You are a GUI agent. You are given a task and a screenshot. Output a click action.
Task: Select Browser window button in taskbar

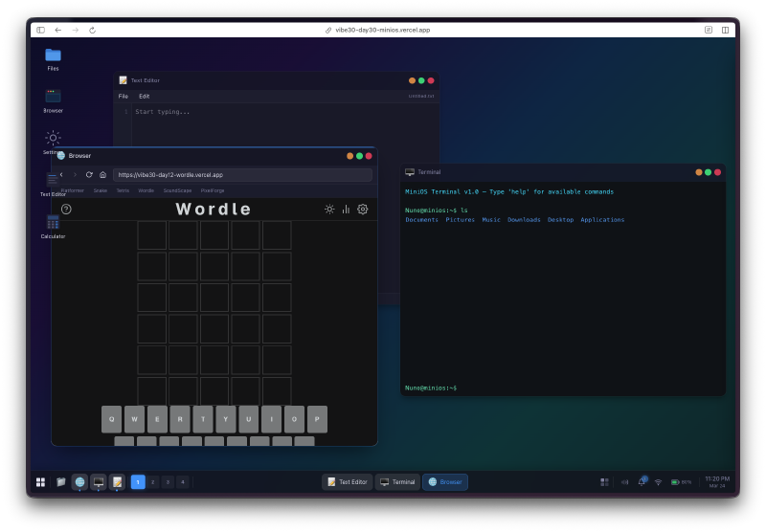(445, 482)
